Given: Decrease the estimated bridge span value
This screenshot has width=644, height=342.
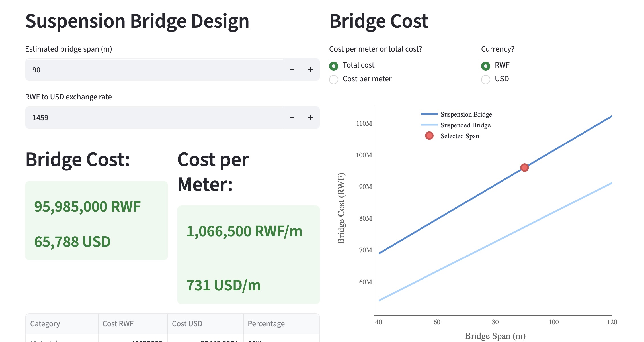Looking at the screenshot, I should click(292, 70).
